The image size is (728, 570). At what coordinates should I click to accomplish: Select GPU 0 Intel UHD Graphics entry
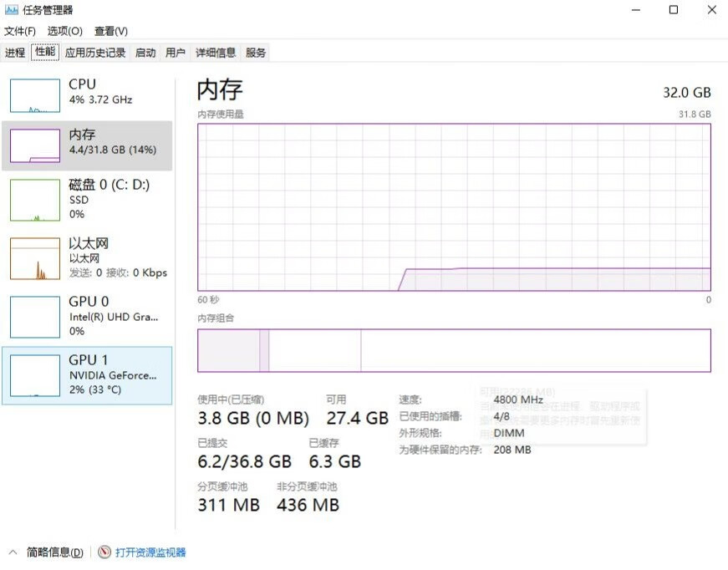click(x=87, y=317)
